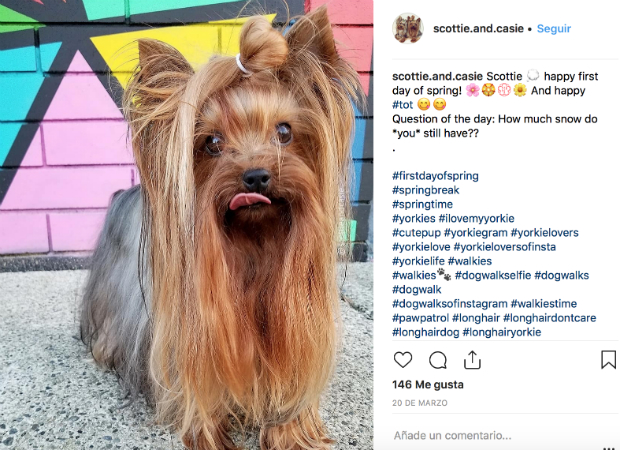620x450 pixels.
Task: Click the Yorkie dog photo
Action: tap(186, 225)
